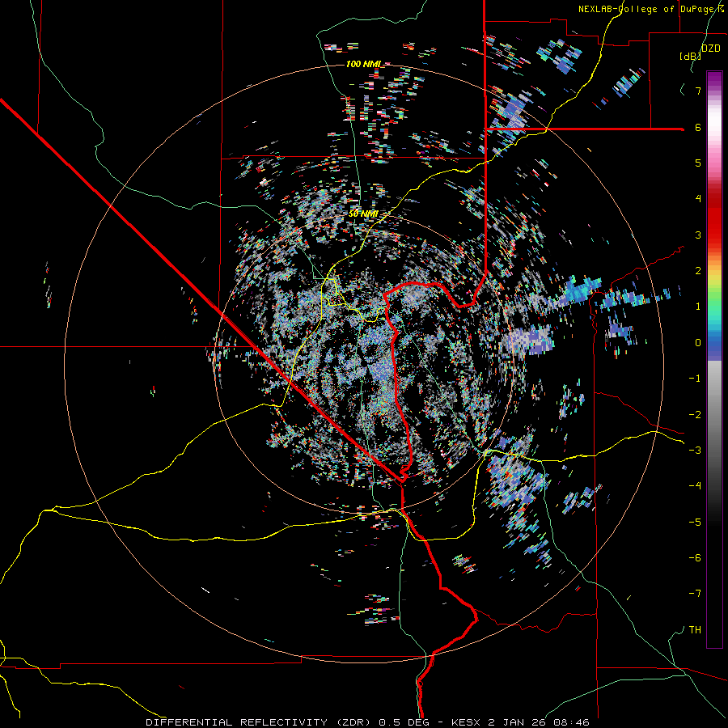
Task: Click the -5 dB scale tick label
Action: (695, 522)
